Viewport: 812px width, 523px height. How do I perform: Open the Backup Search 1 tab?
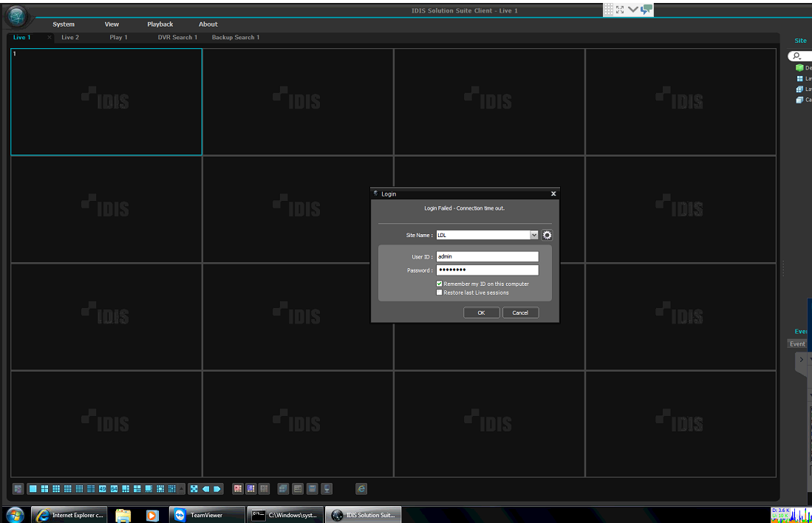coord(236,37)
